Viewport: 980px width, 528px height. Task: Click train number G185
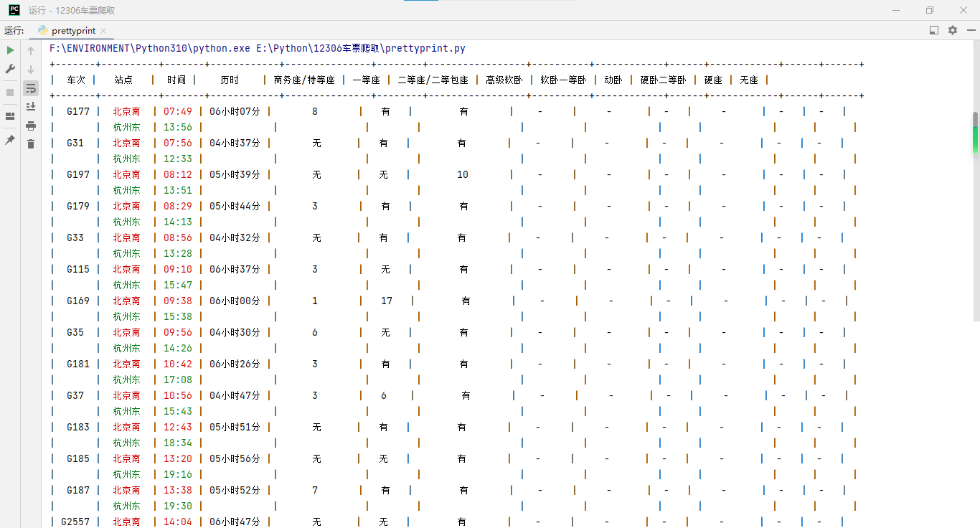tap(78, 458)
